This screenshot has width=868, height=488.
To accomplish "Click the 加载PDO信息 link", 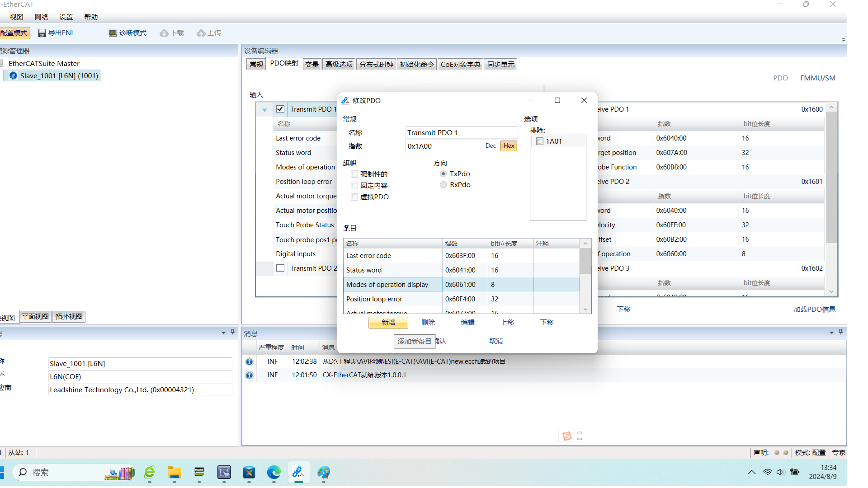I will (814, 310).
